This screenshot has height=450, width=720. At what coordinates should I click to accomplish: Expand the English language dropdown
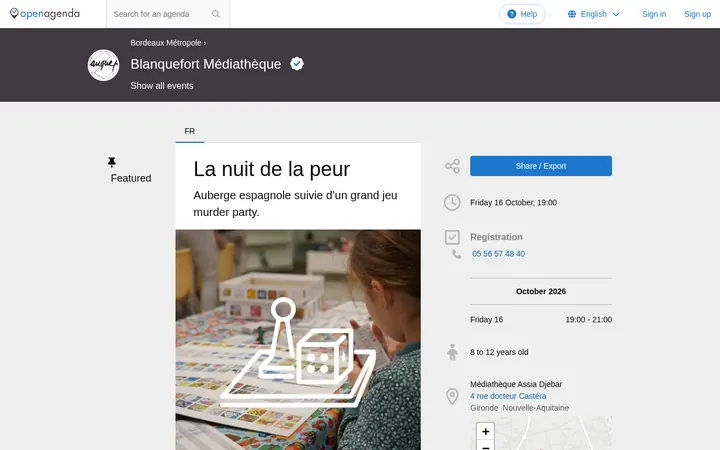click(594, 14)
